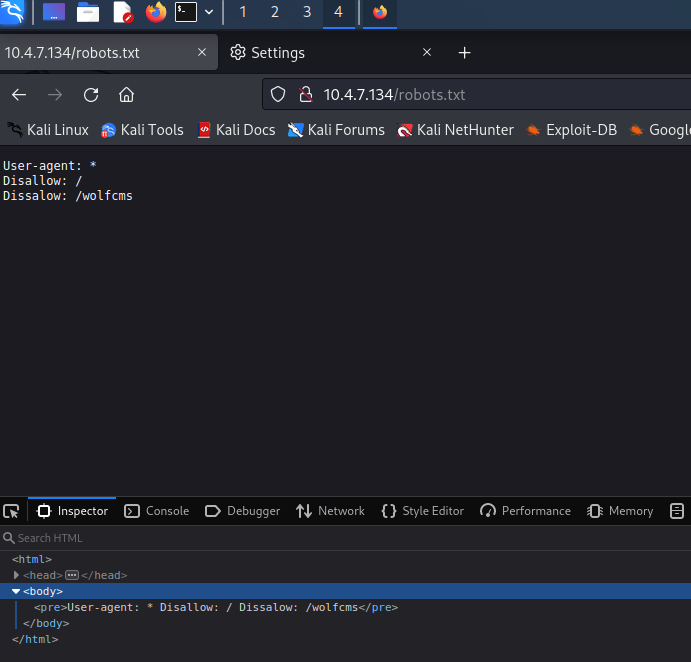Viewport: 691px width, 662px height.
Task: Go back one page
Action: (x=19, y=94)
